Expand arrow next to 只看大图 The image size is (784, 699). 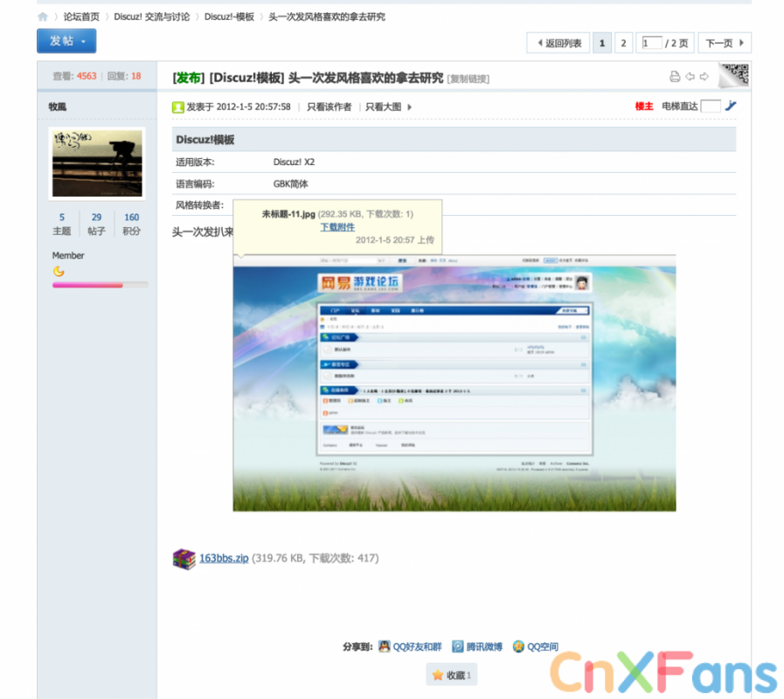[x=410, y=107]
